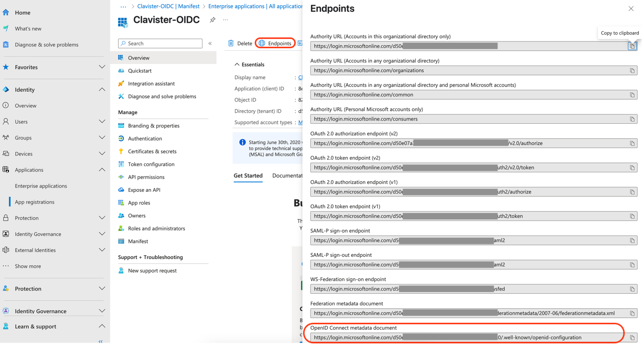Focus the app menu Search box
Screen dimensions: 644x344
(x=161, y=43)
